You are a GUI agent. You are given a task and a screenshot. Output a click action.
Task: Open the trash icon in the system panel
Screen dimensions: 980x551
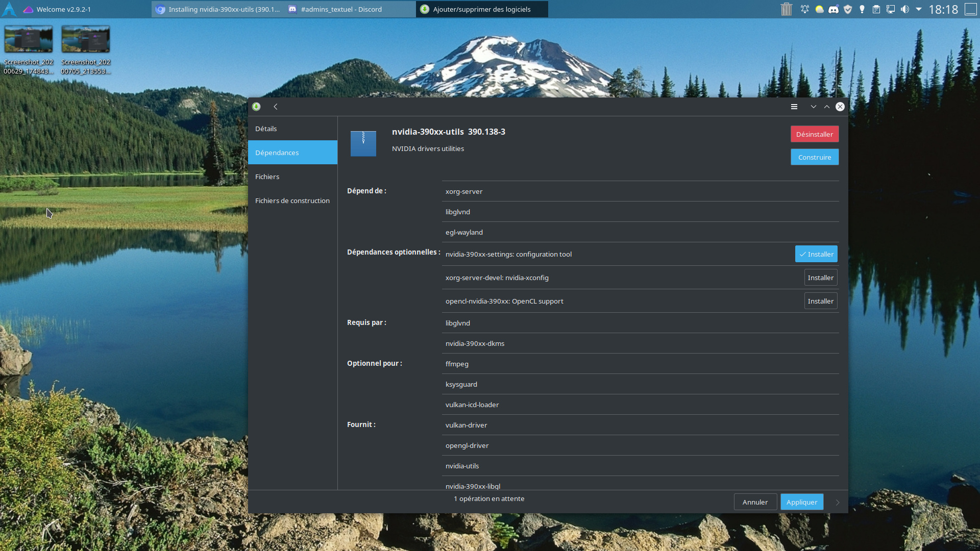[x=786, y=9]
